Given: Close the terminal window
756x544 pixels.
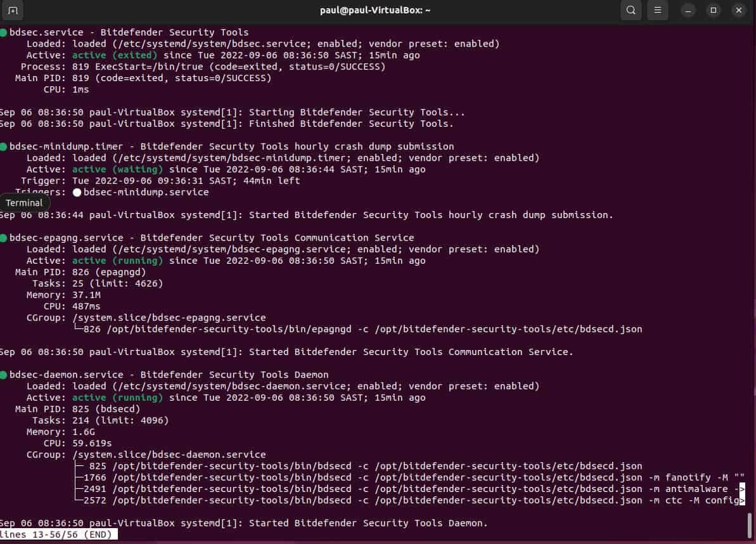Looking at the screenshot, I should tap(739, 10).
